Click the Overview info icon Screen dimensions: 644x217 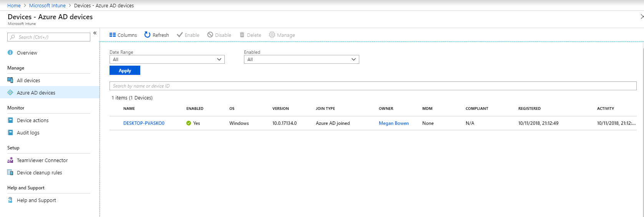coord(10,53)
